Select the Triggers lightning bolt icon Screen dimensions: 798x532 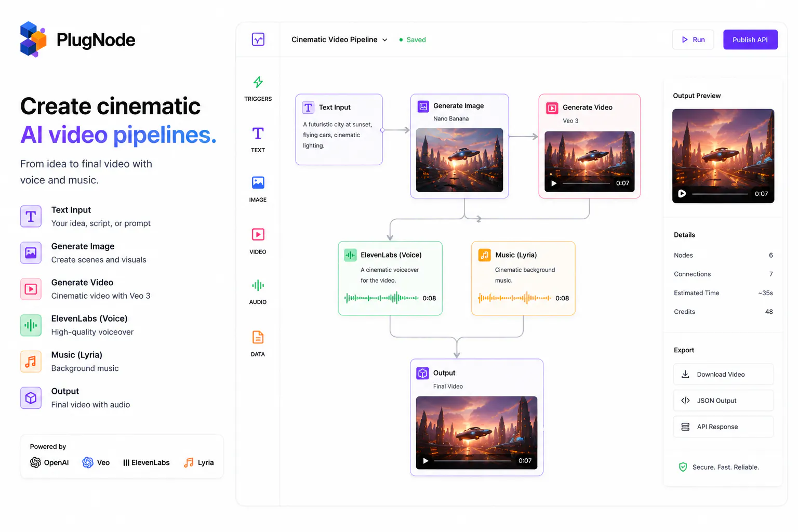[258, 82]
